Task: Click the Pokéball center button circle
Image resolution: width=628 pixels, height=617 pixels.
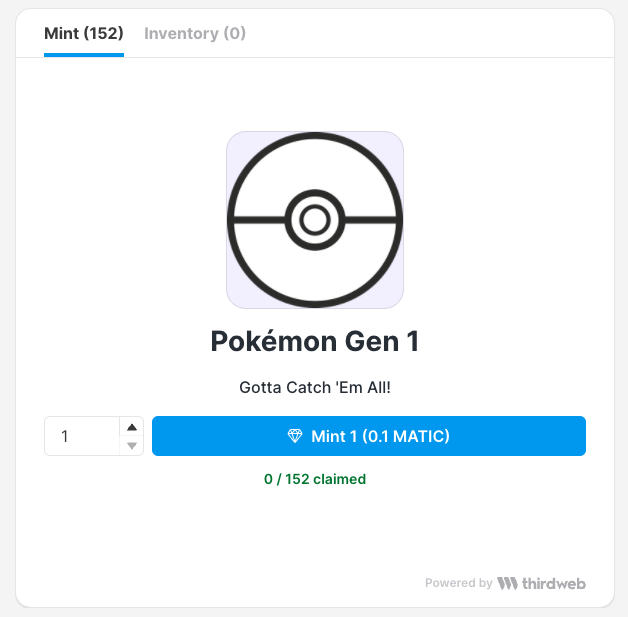Action: (x=315, y=220)
